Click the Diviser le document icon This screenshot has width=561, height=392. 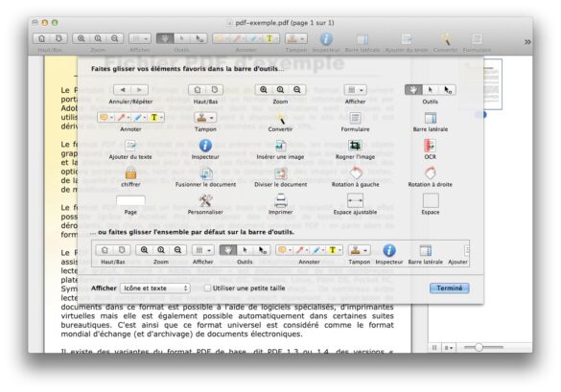click(280, 173)
